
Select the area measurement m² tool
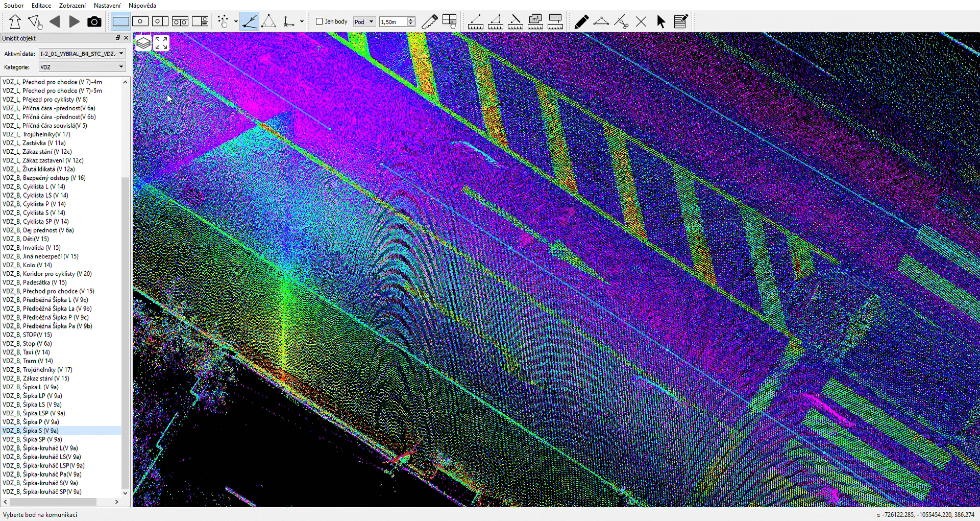pos(535,21)
